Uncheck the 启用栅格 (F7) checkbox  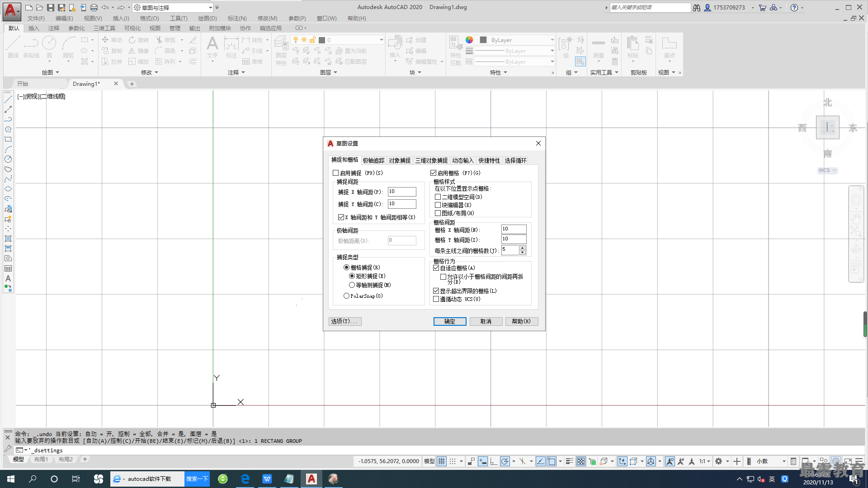433,173
